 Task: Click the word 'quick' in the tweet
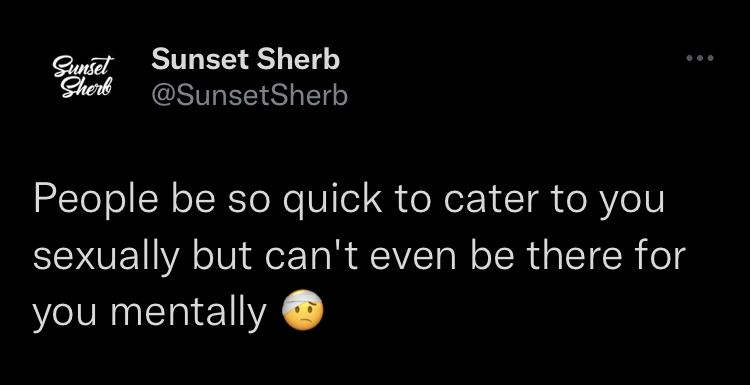pos(332,200)
